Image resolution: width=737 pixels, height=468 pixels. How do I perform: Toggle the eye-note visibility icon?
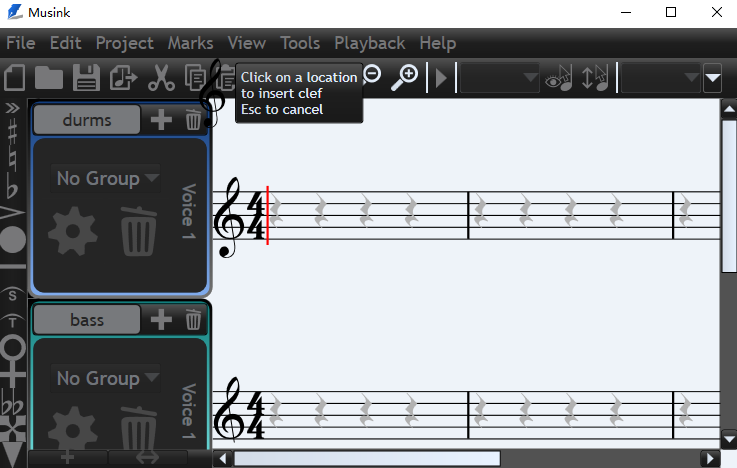pos(560,77)
